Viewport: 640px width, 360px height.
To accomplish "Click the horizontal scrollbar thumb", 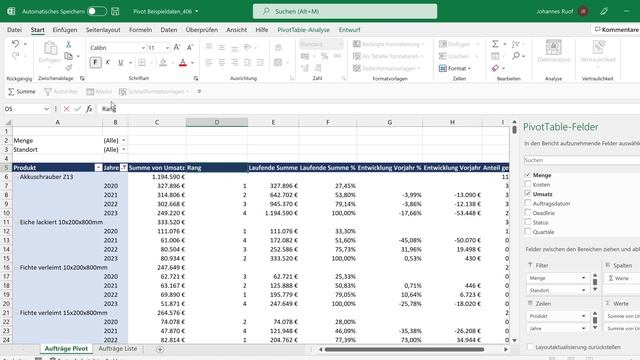I will [404, 349].
